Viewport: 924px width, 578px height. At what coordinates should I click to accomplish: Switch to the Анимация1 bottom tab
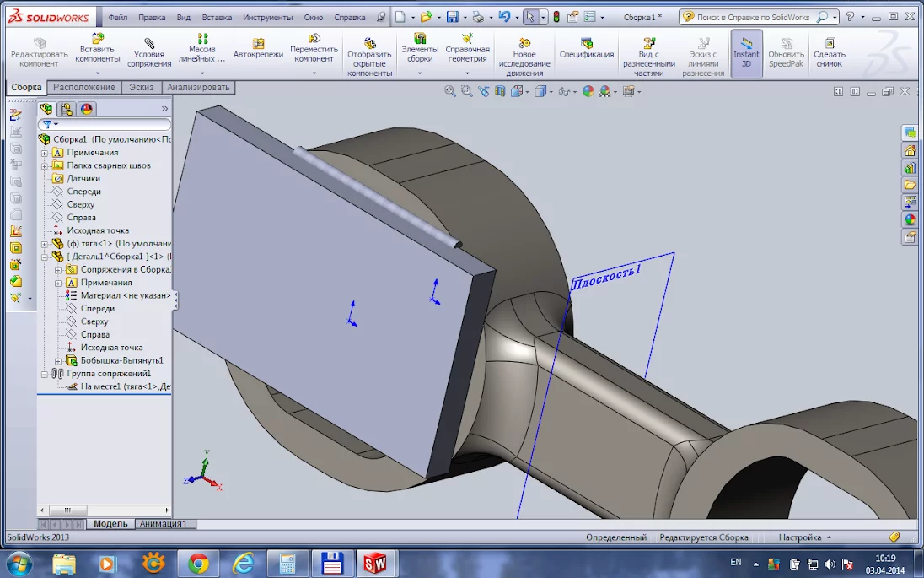tap(165, 523)
